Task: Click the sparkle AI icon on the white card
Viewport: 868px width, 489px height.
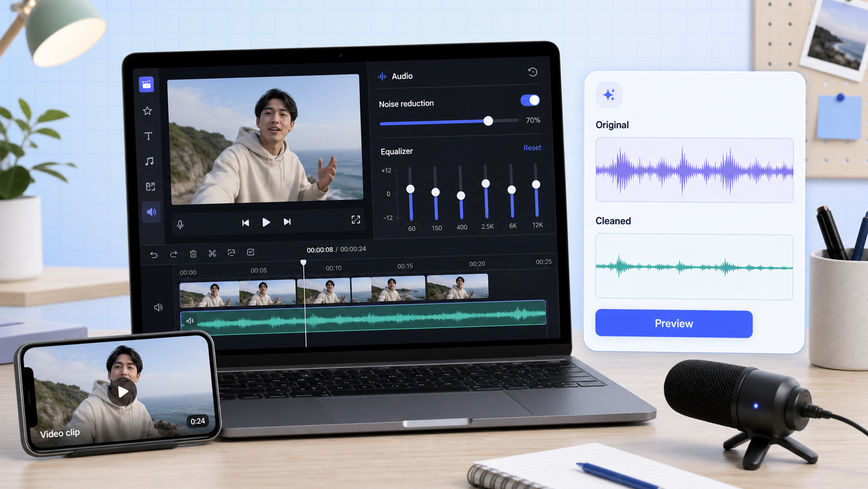Action: [x=609, y=95]
